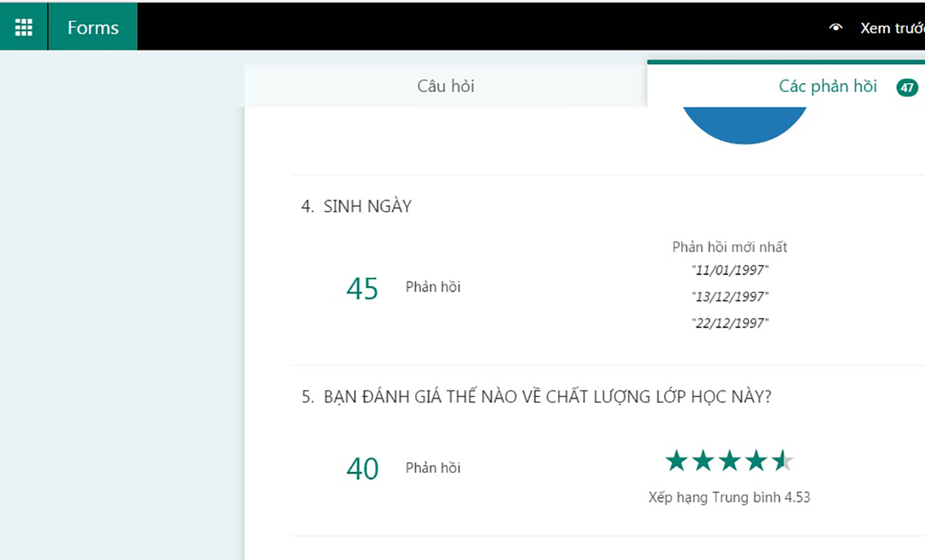
Task: Click the third rating star
Action: tap(730, 461)
